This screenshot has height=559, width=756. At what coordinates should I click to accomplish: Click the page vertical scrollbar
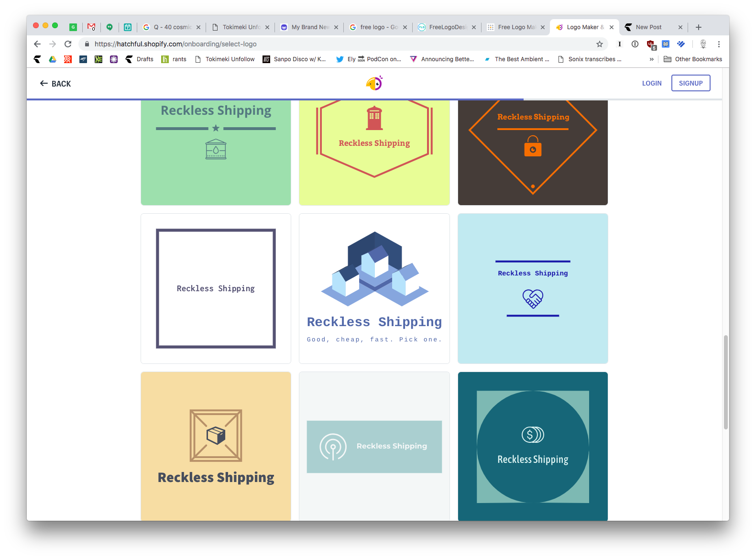tap(726, 382)
